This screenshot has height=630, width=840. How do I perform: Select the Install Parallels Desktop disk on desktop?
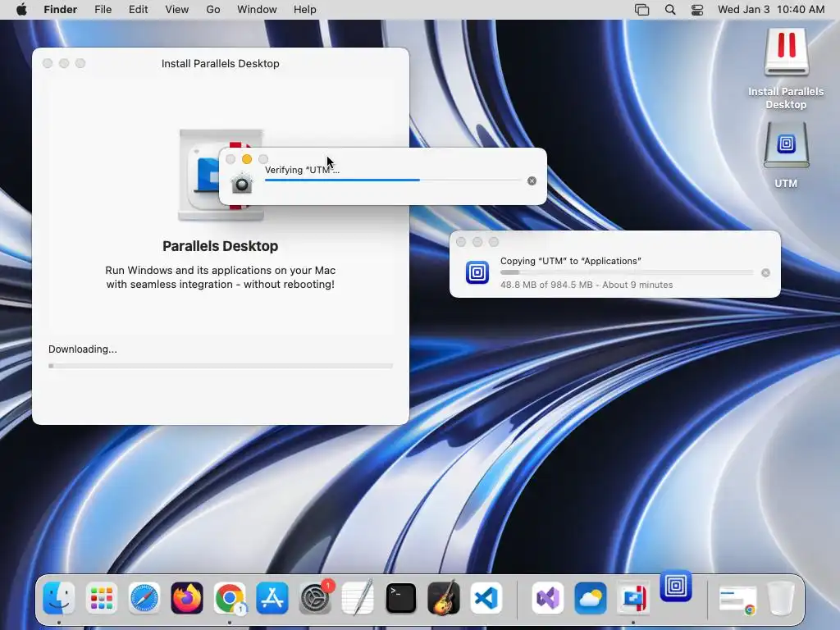point(786,69)
